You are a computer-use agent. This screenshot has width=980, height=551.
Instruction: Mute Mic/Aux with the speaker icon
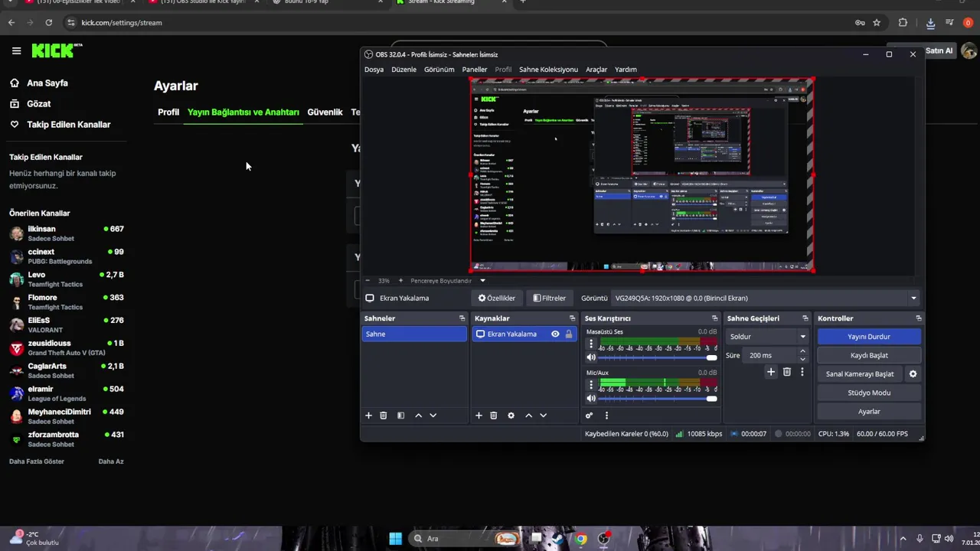coord(591,399)
